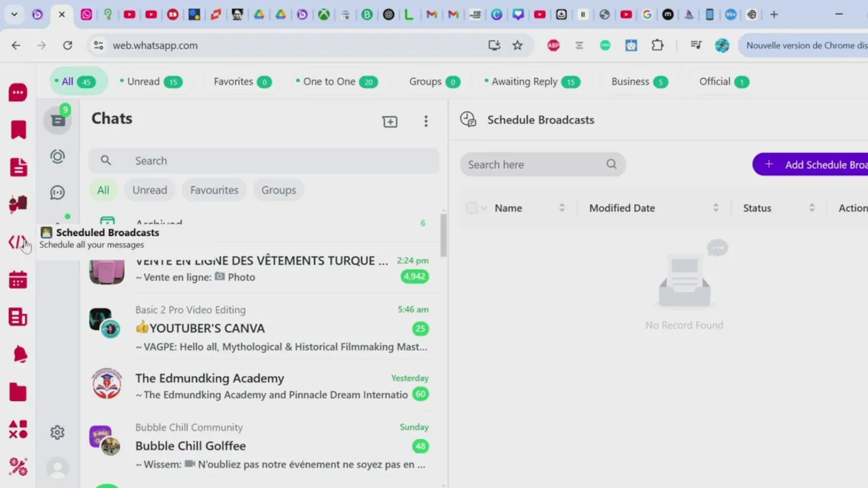
Task: Open the chat bubble sidebar icon
Action: pos(18,92)
